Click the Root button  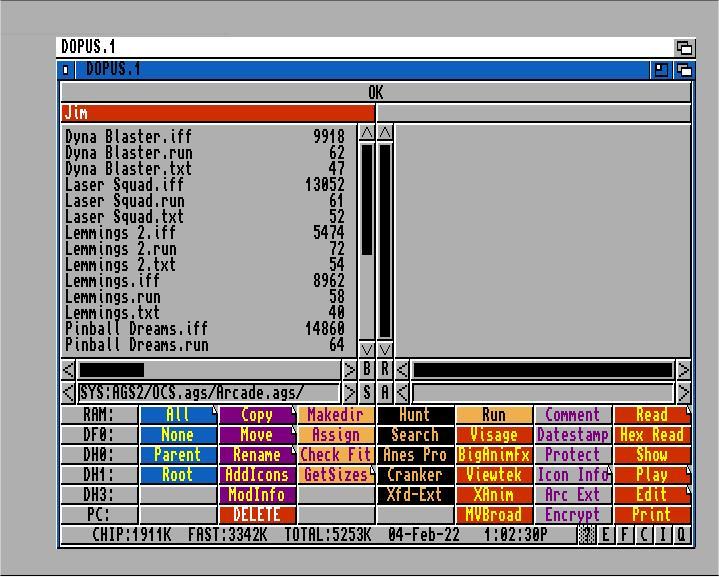tap(178, 475)
